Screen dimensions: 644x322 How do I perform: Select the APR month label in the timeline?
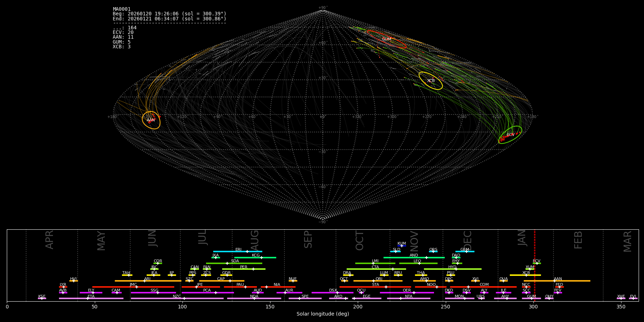pos(49,240)
